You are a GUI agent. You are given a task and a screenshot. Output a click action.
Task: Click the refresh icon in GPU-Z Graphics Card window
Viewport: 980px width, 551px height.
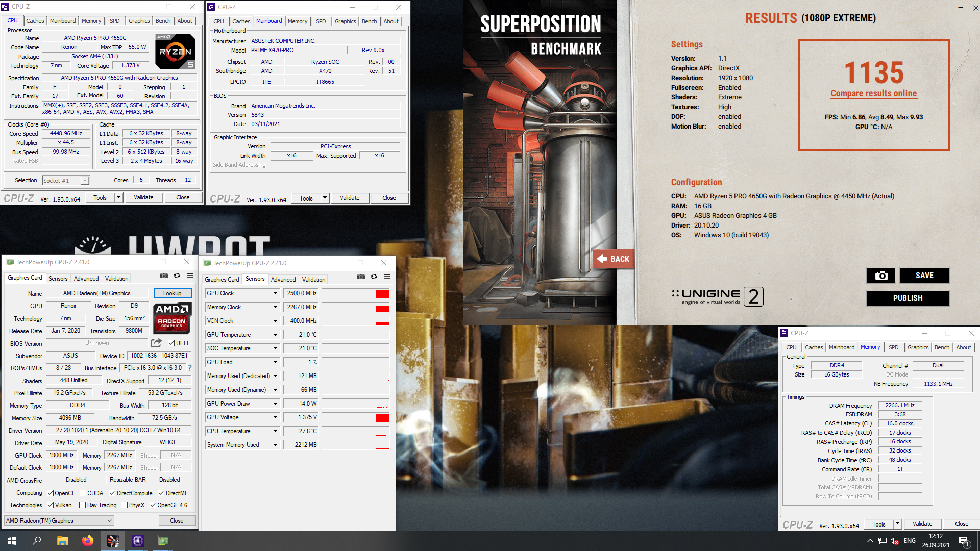pos(177,275)
